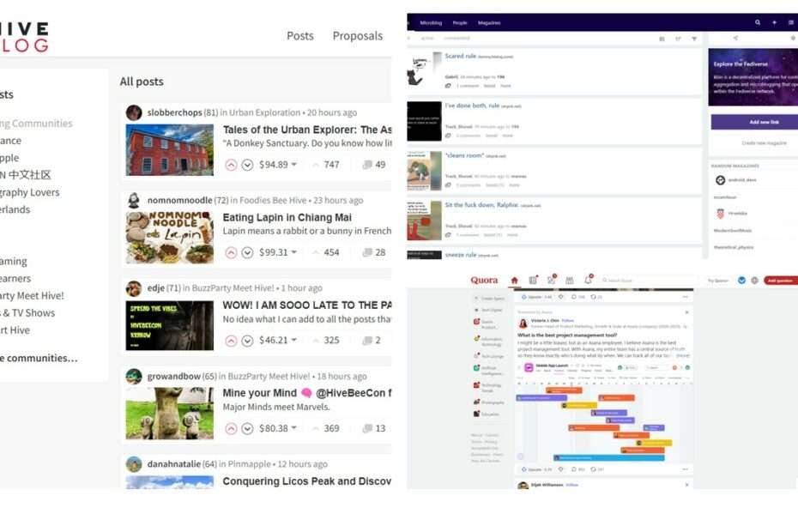798x532 pixels.
Task: Open the danahnatalie author link
Action: click(x=173, y=464)
